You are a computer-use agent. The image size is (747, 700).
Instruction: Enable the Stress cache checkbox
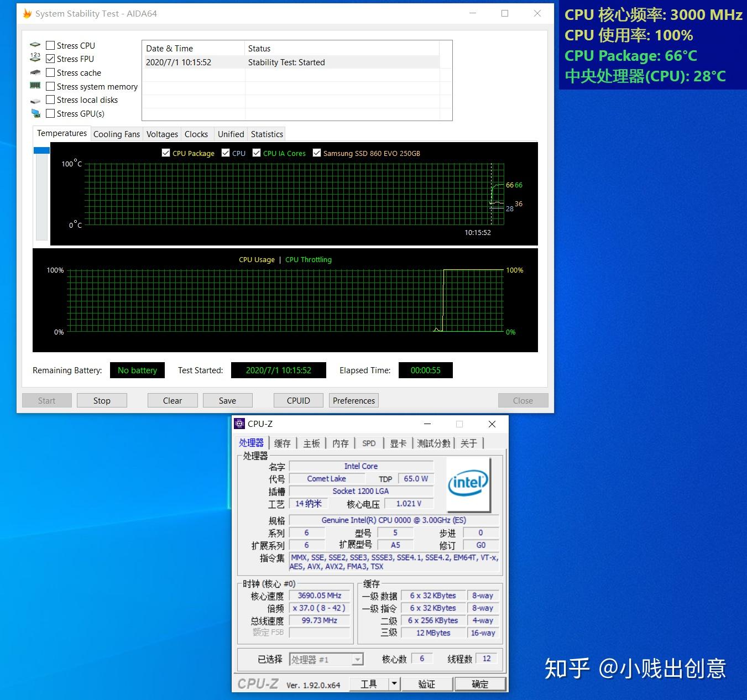click(50, 72)
